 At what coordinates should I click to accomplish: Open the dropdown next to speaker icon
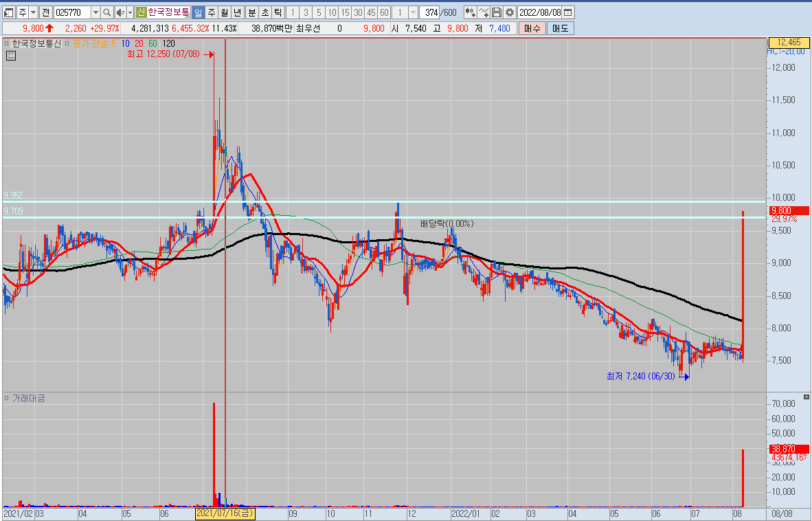[130, 12]
